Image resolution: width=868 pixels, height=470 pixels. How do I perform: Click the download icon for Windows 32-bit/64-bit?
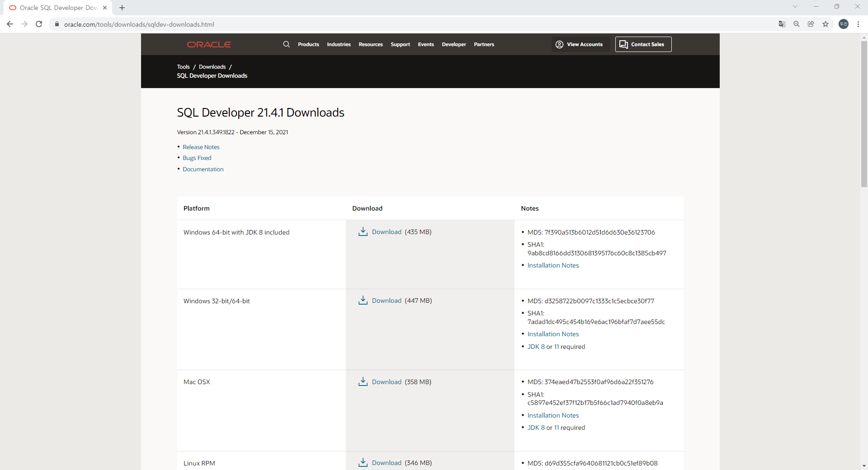coord(363,301)
